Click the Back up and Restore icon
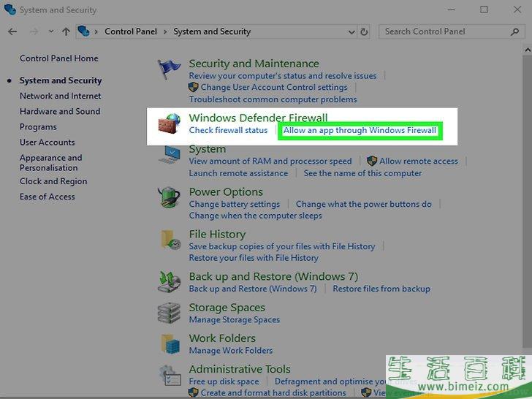Screen dimensions: 532x399 [170, 282]
